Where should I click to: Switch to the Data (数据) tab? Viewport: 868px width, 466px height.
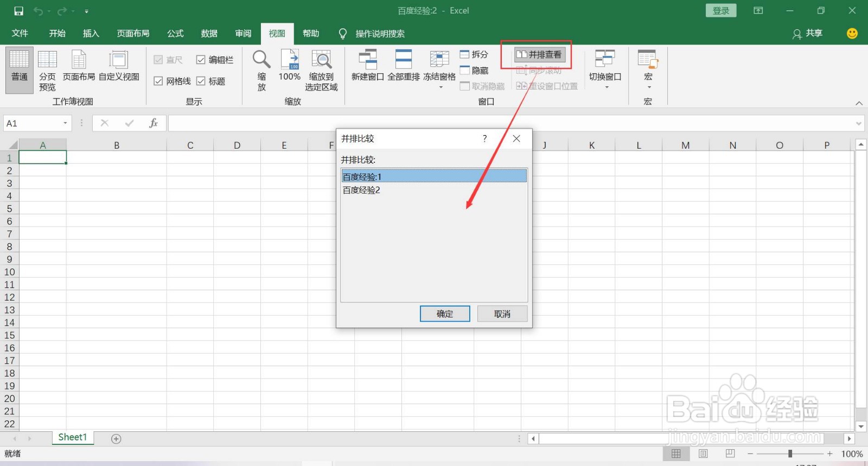[209, 33]
